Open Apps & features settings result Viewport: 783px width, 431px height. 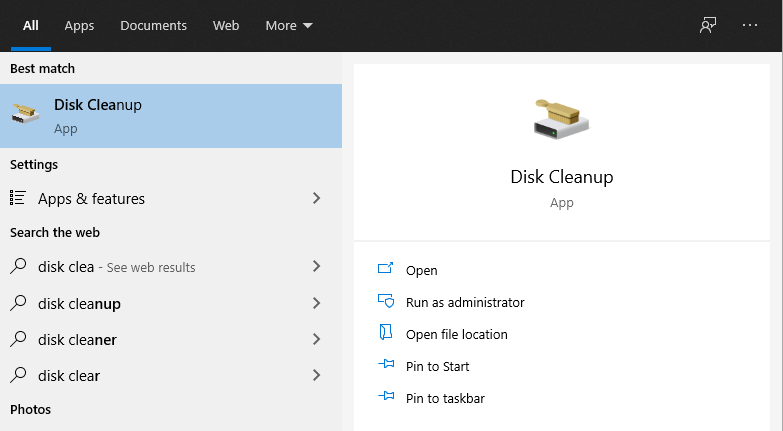tap(171, 198)
